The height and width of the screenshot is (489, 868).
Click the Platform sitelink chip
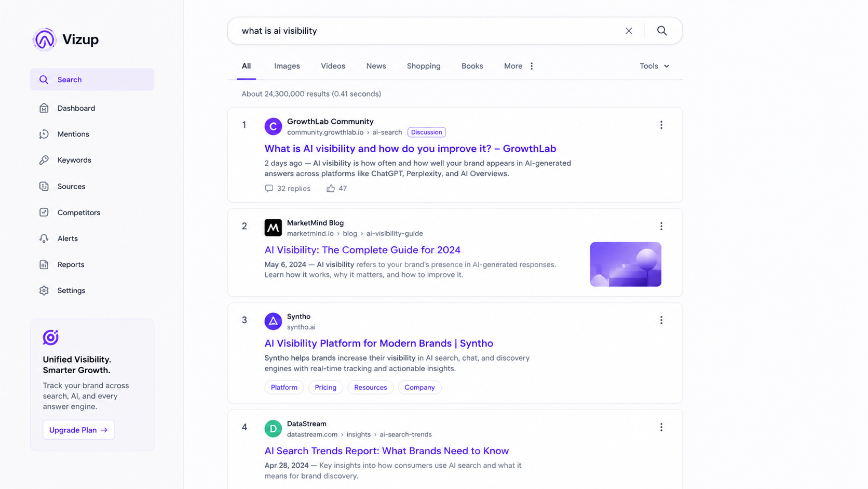point(284,388)
